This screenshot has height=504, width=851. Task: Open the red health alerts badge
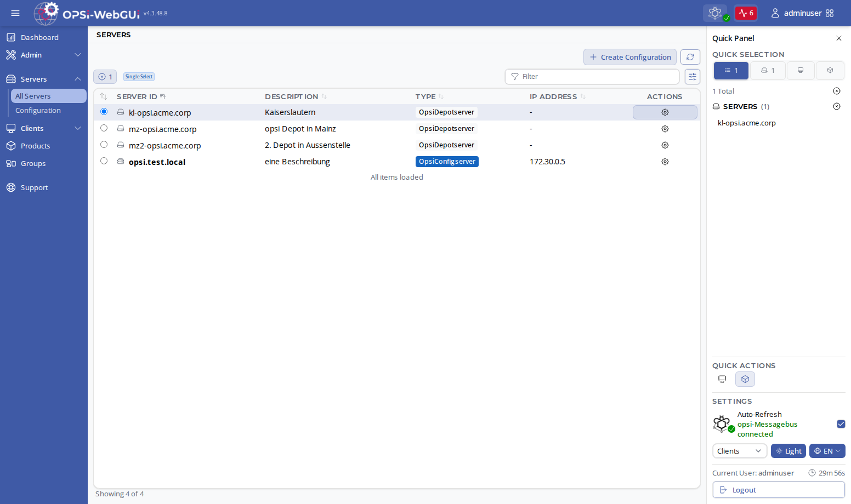click(746, 13)
